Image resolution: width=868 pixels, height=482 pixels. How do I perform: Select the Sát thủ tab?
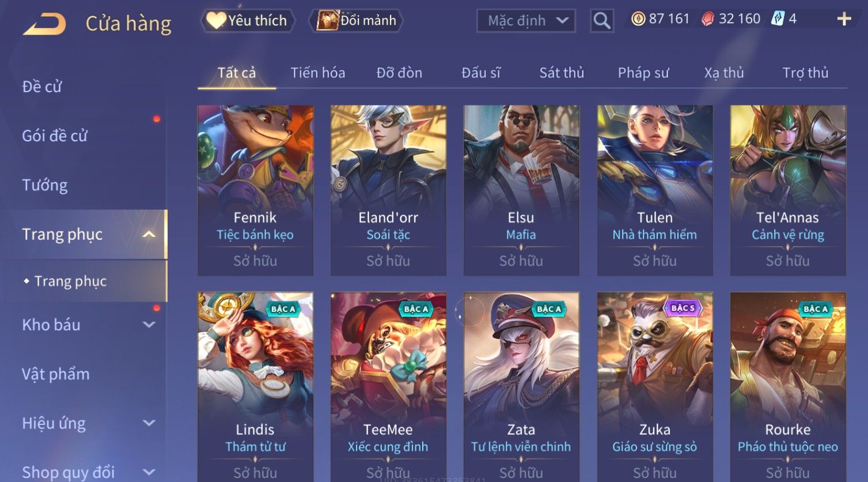pos(562,73)
